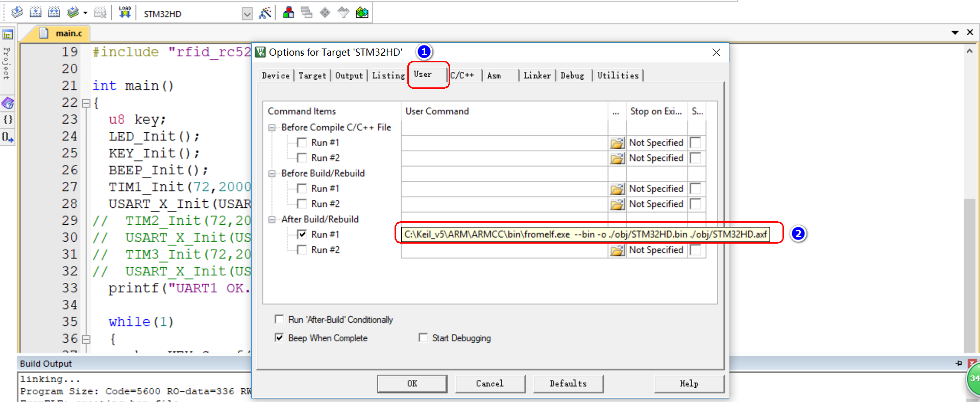The image size is (980, 402).
Task: Click the Translate file toolbar icon
Action: pyautogui.click(x=17, y=12)
